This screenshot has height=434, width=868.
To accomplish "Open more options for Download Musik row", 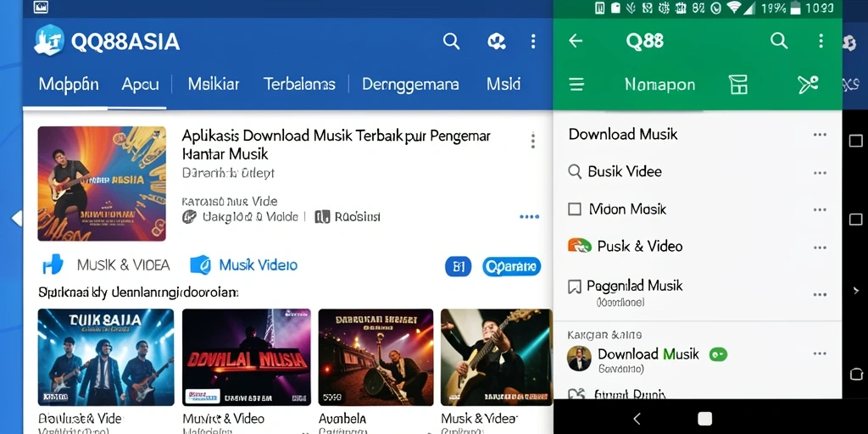I will click(x=820, y=135).
